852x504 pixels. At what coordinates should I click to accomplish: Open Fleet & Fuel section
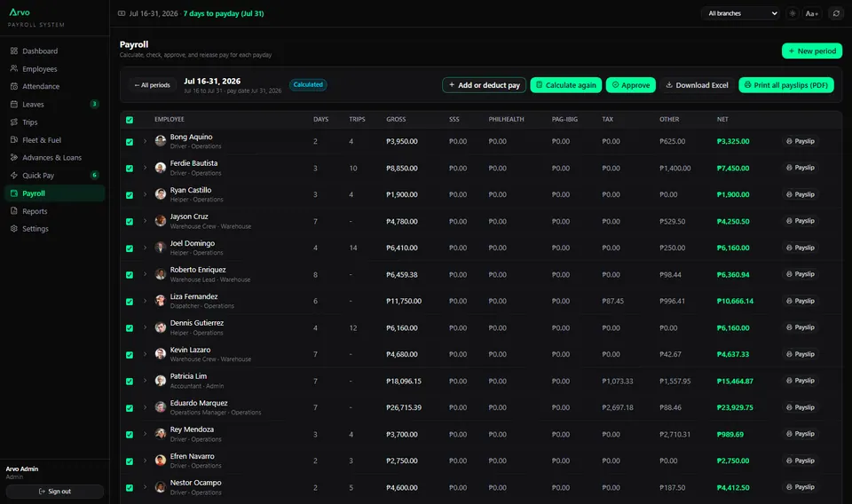click(54, 140)
